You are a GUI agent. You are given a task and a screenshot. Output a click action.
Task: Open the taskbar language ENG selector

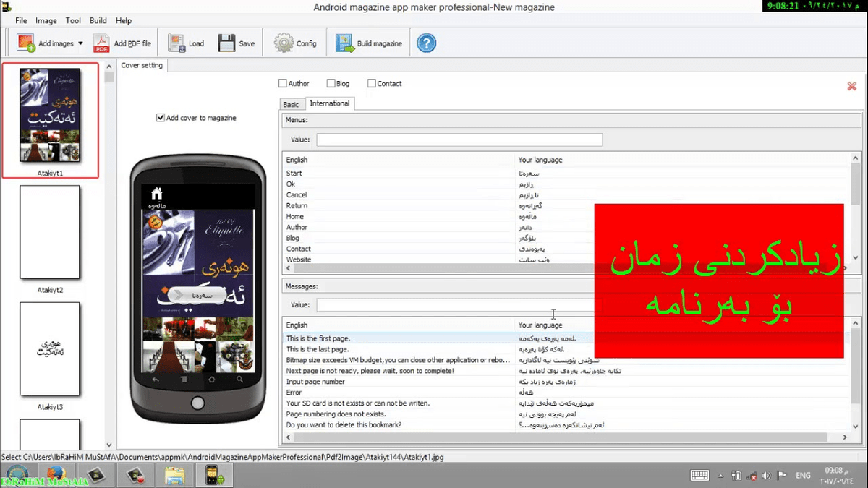click(803, 475)
